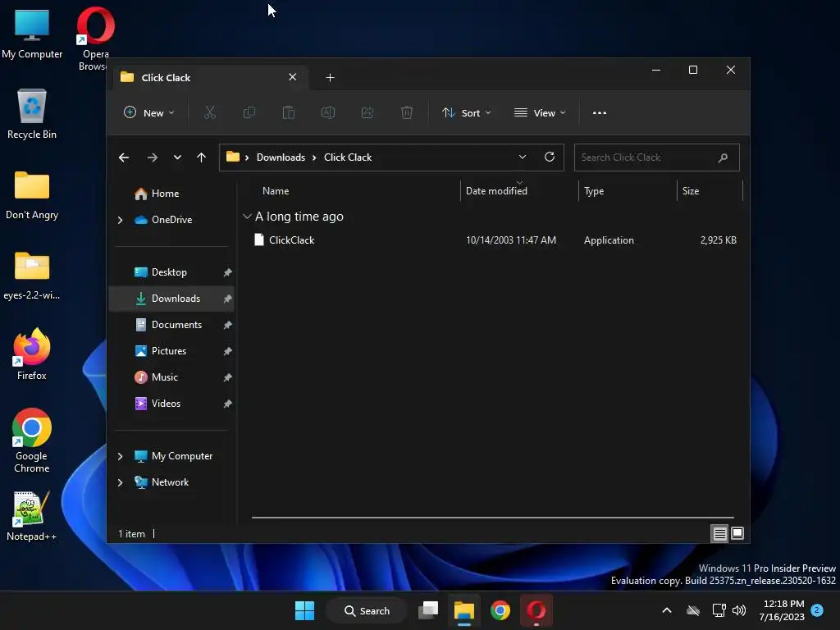Click Chrome icon in the taskbar
Viewport: 840px width, 630px height.
point(500,610)
